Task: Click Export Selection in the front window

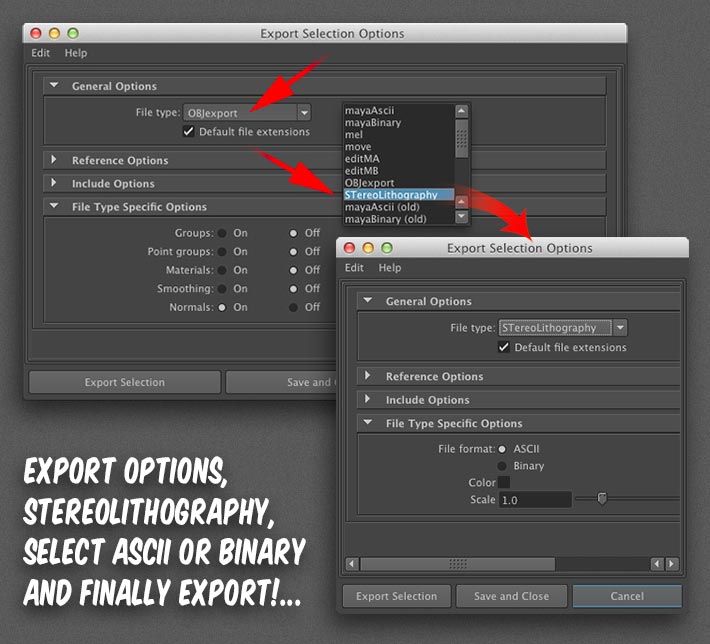Action: (397, 596)
